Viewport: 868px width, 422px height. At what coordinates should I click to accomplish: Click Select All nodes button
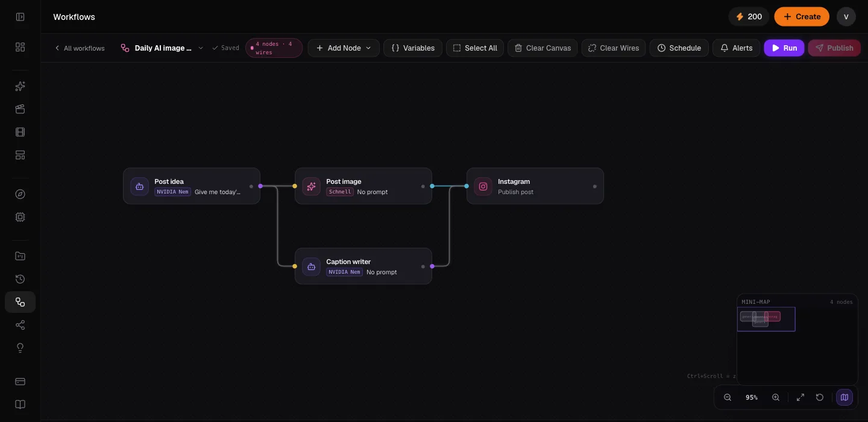click(475, 48)
